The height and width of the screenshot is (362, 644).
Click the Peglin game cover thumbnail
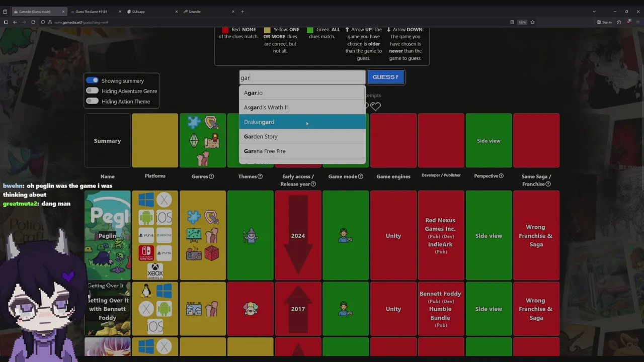(x=107, y=236)
